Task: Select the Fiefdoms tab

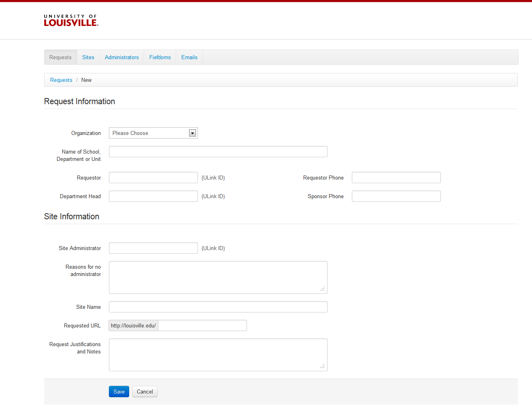Action: (160, 57)
